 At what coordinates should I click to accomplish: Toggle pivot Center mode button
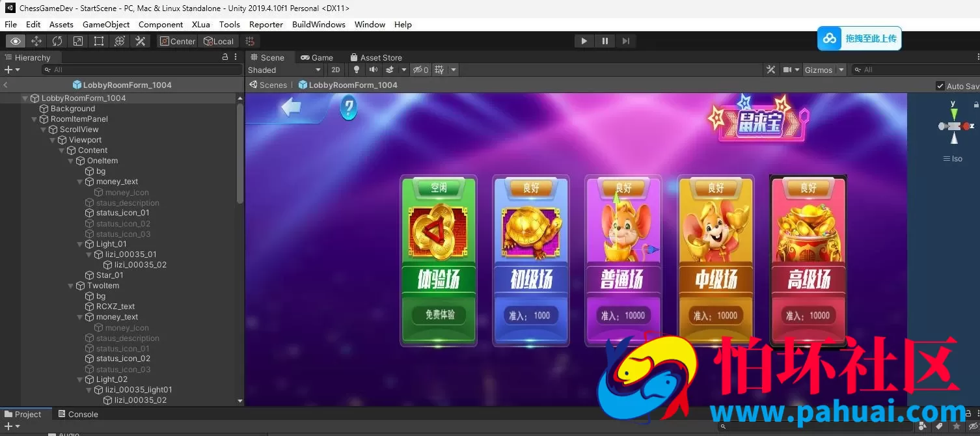pyautogui.click(x=176, y=41)
